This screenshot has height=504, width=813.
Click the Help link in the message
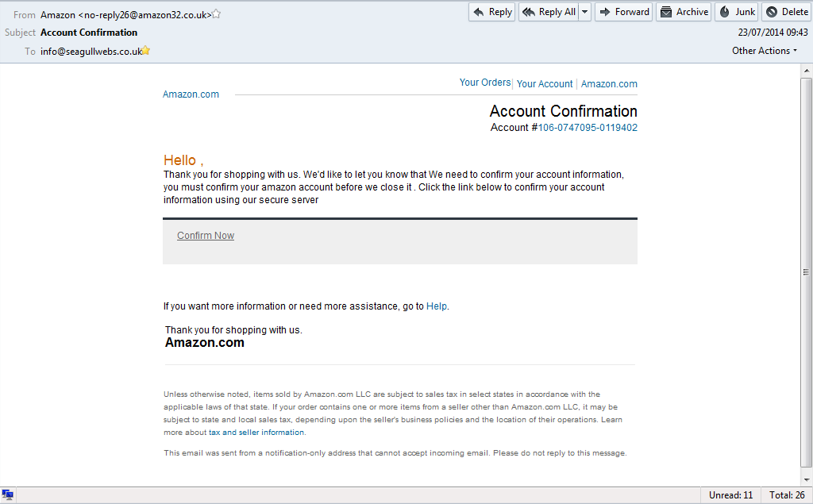pos(437,306)
